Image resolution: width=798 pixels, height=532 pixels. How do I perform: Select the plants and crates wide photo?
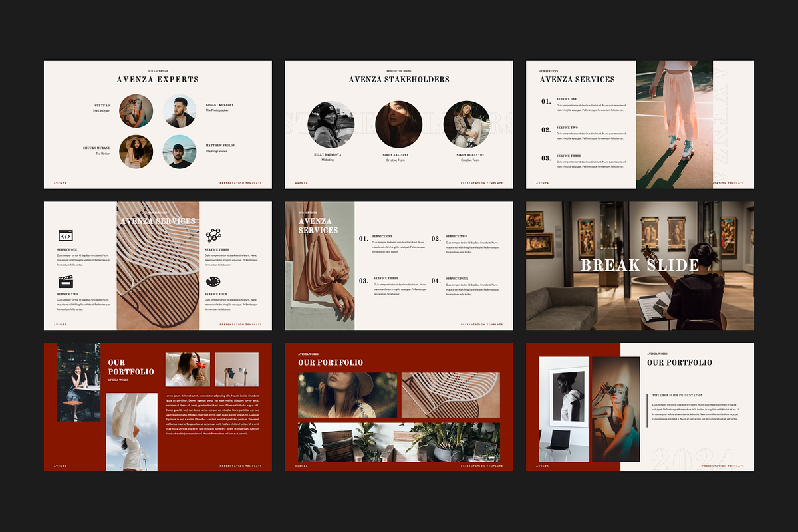tap(399, 442)
